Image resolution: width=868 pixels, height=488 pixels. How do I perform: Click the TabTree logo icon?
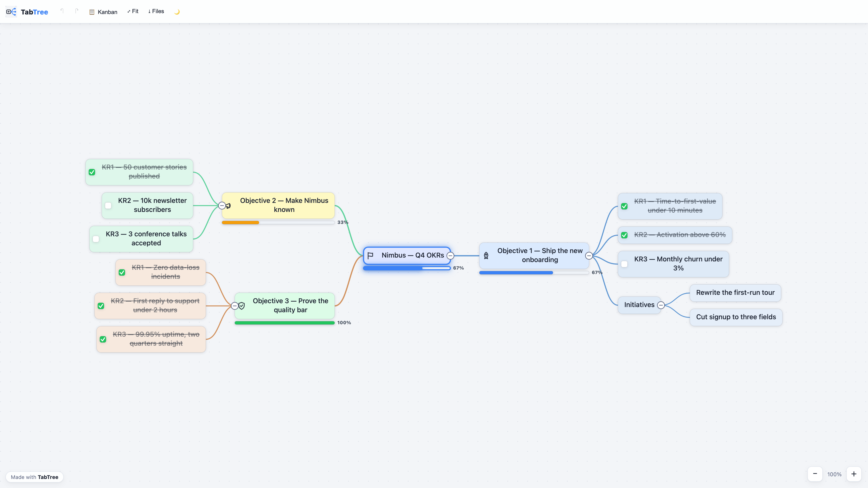click(11, 12)
